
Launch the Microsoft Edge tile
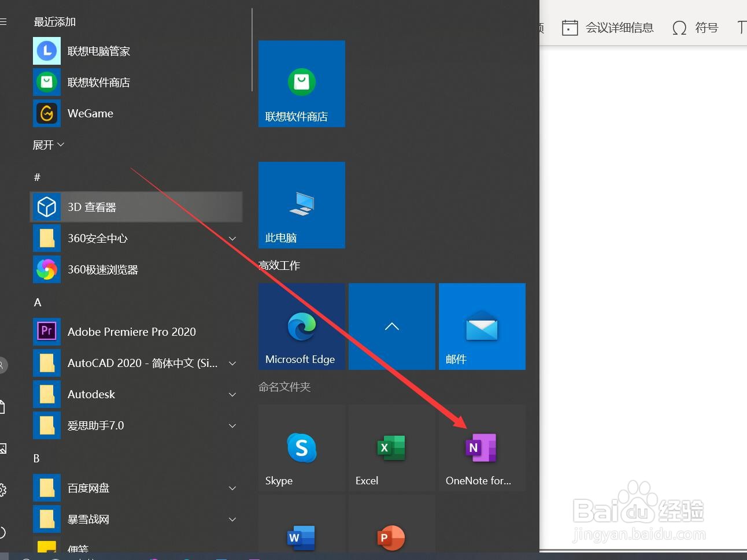pos(302,327)
